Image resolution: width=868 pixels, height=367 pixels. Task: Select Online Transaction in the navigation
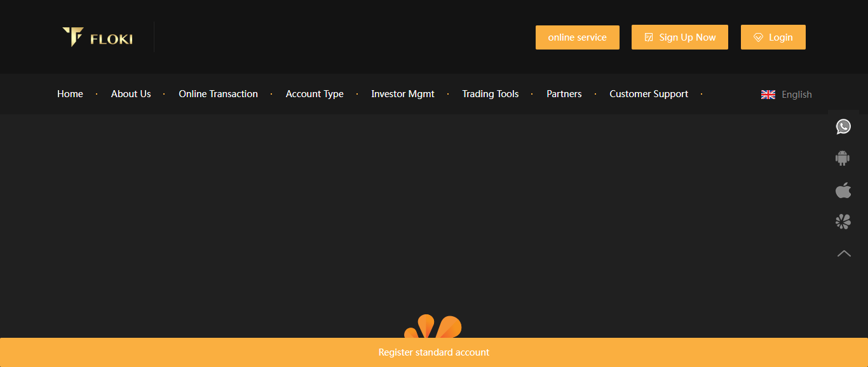tap(218, 94)
